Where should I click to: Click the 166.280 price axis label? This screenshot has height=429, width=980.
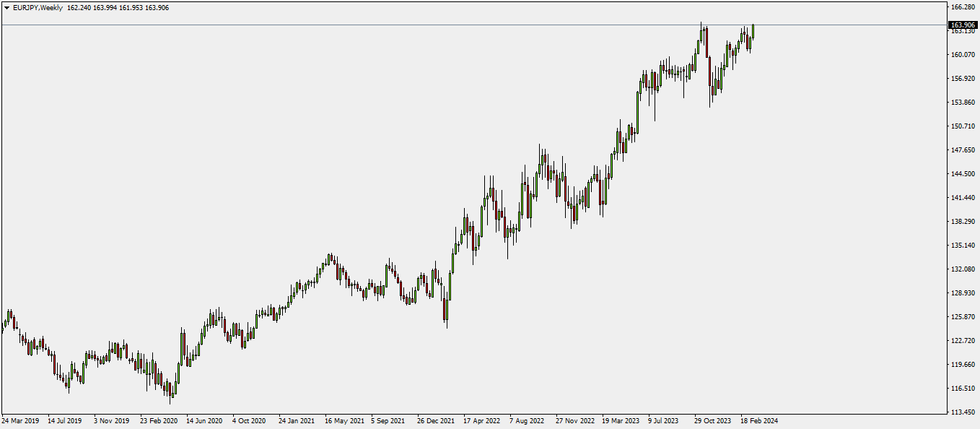(963, 7)
